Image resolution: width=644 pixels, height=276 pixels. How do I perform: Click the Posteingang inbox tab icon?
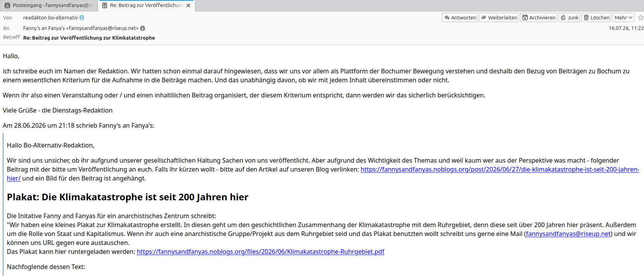(x=7, y=5)
